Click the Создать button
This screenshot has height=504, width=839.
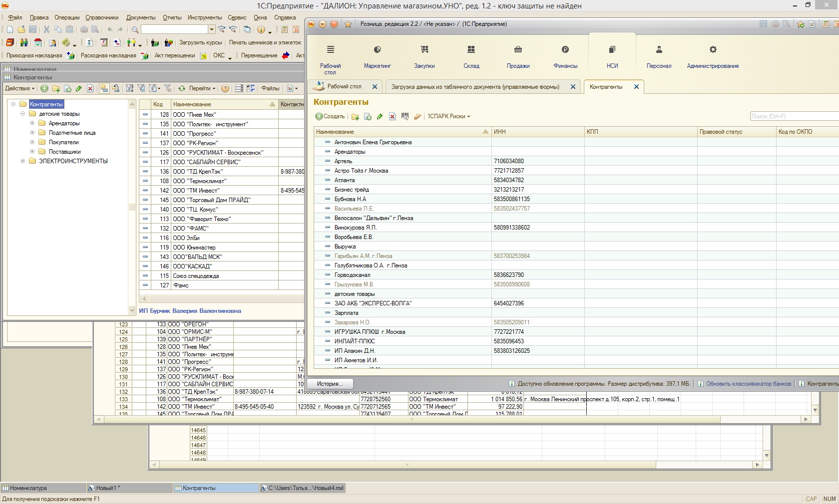point(330,116)
